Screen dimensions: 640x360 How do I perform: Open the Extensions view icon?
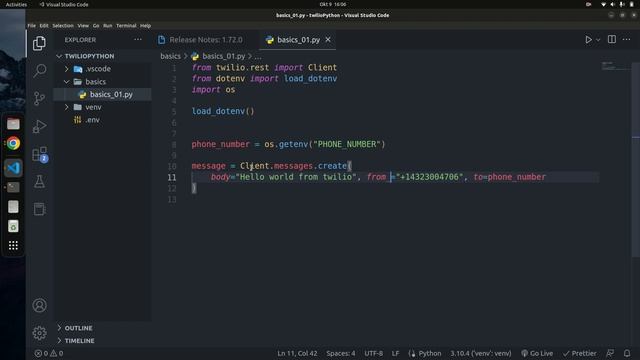[39, 154]
